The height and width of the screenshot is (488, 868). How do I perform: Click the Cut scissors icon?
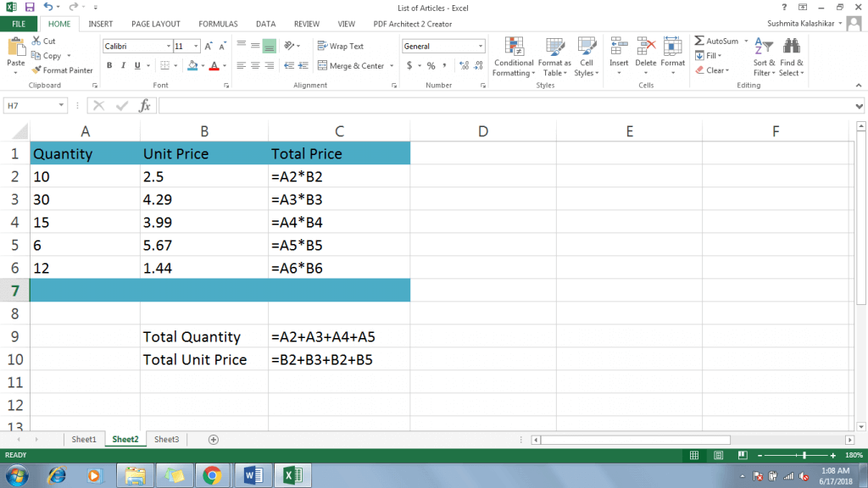point(36,41)
